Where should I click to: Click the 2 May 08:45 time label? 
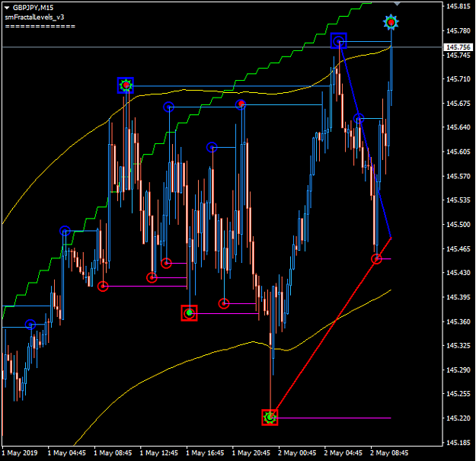click(x=389, y=453)
